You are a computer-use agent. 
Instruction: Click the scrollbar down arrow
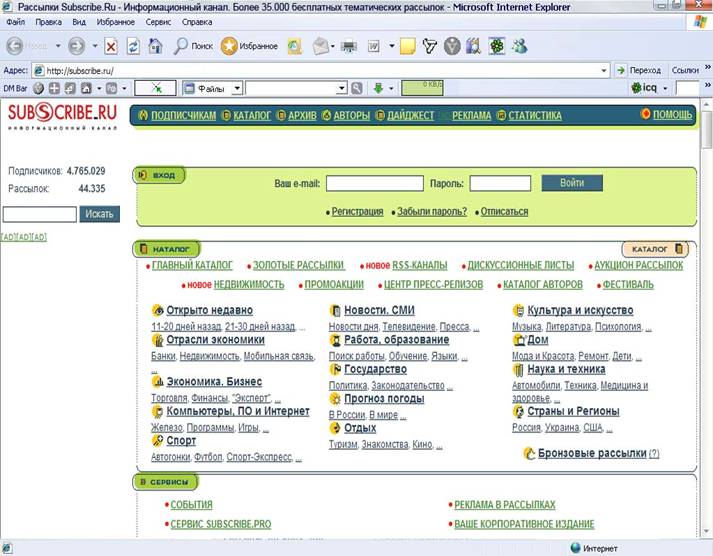point(706,531)
